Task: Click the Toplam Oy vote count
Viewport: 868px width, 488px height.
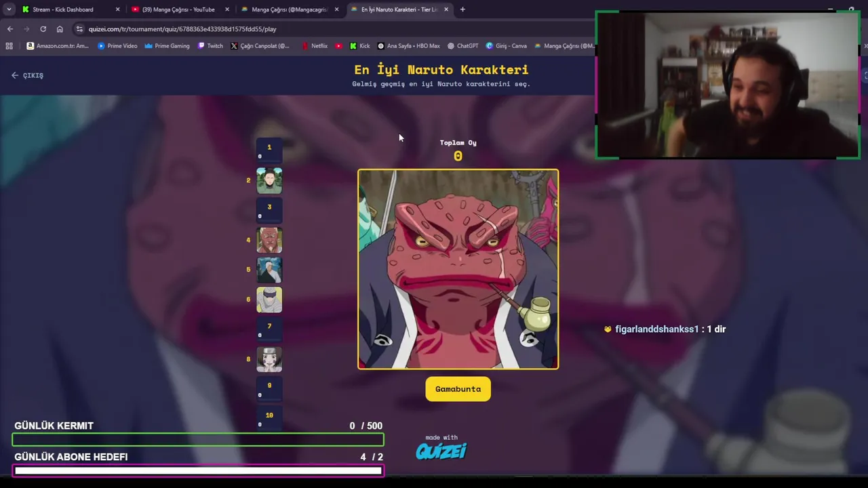Action: click(x=458, y=157)
